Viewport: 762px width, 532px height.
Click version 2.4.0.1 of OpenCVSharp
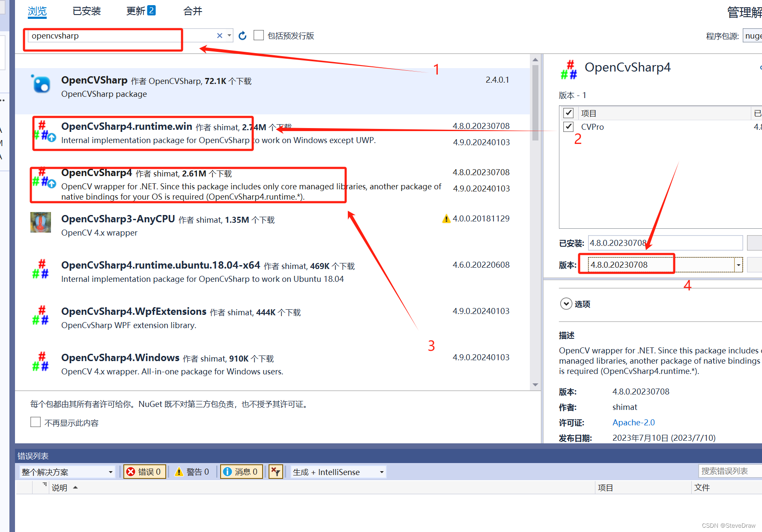pos(497,80)
